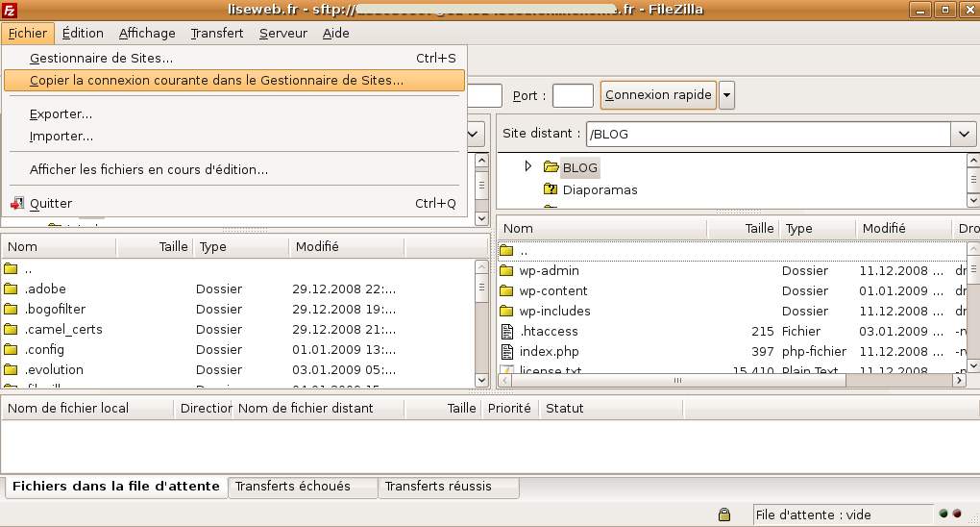The image size is (980, 527).
Task: Click the Quitter icon in the Fichier menu
Action: [x=17, y=204]
